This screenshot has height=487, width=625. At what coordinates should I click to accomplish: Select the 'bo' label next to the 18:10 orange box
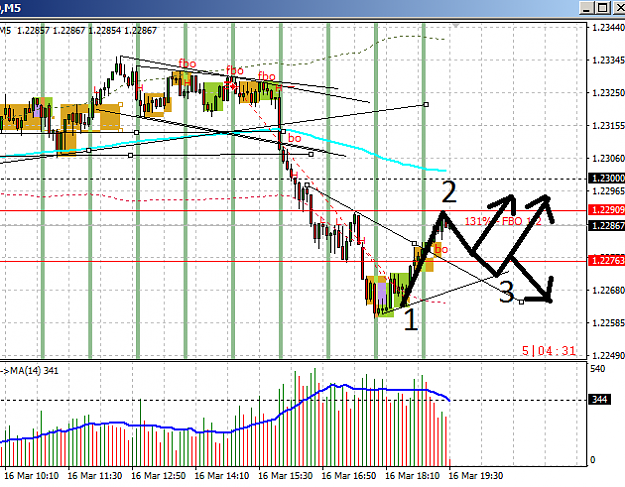[x=441, y=249]
